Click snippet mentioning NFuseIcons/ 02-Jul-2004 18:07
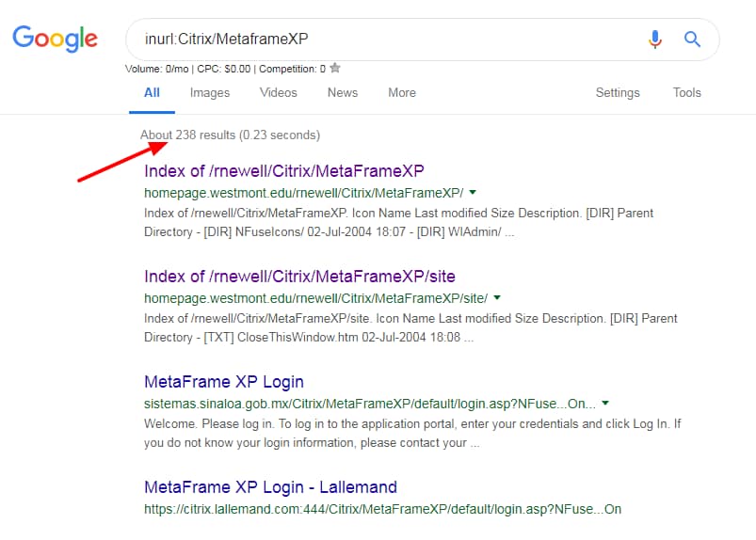Screen dimensions: 756x540 pos(399,223)
